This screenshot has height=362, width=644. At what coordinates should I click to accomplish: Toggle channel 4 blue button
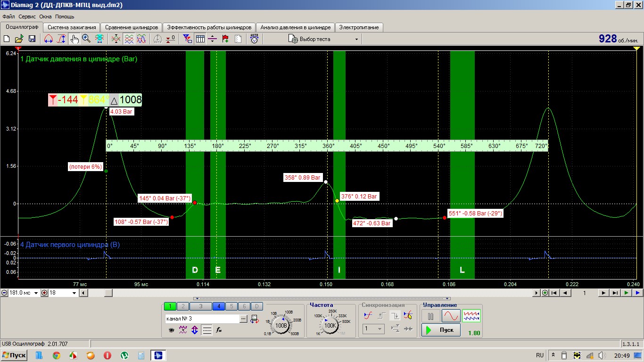pos(218,306)
